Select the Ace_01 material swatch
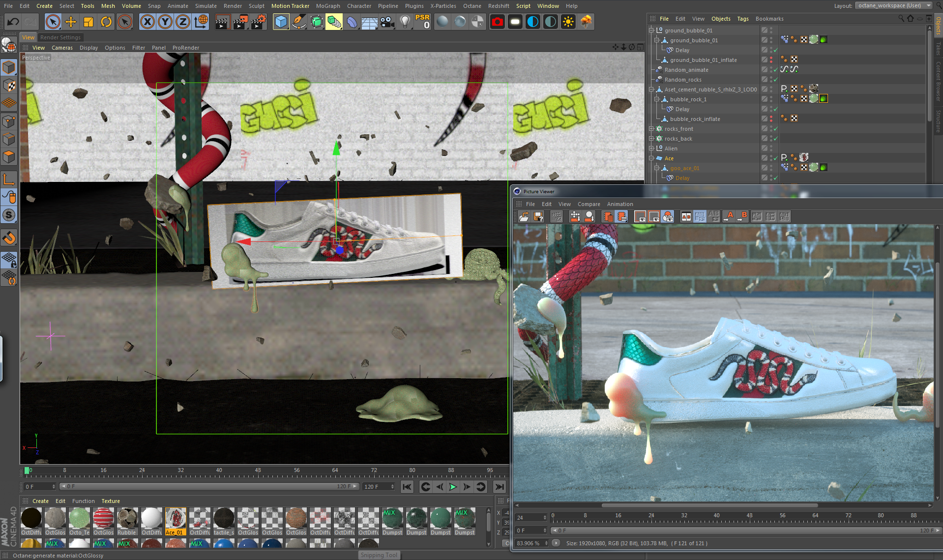Screen dimensions: 943x560 (176, 522)
